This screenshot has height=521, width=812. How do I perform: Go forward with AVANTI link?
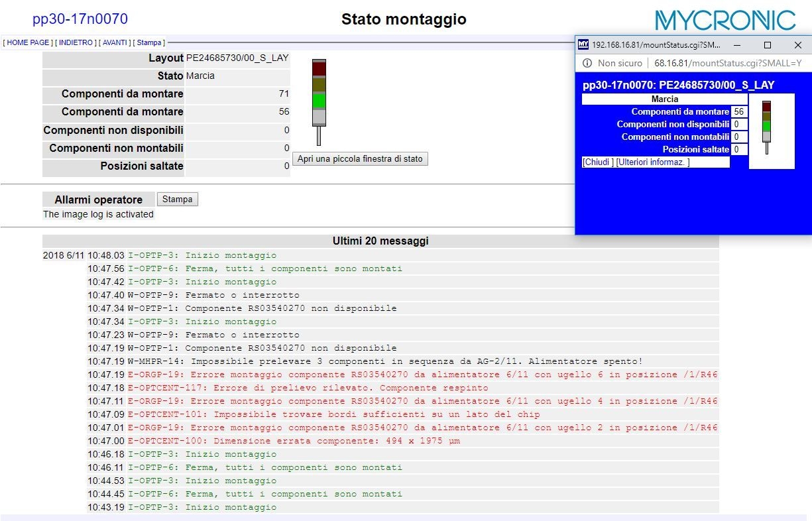coord(115,42)
